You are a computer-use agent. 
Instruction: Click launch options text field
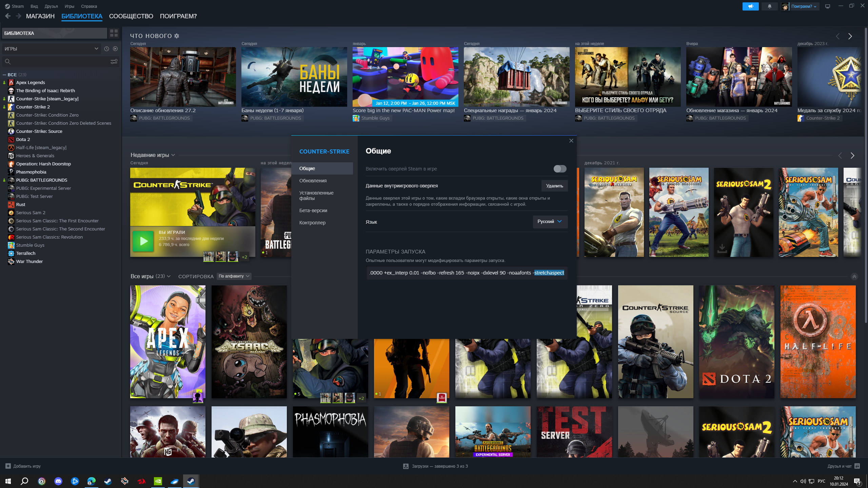coord(467,273)
